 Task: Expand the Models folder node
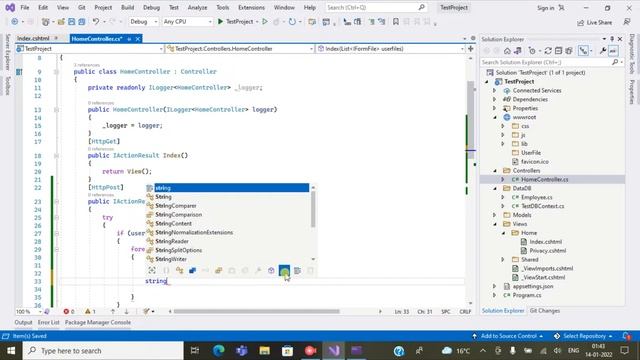pyautogui.click(x=494, y=215)
